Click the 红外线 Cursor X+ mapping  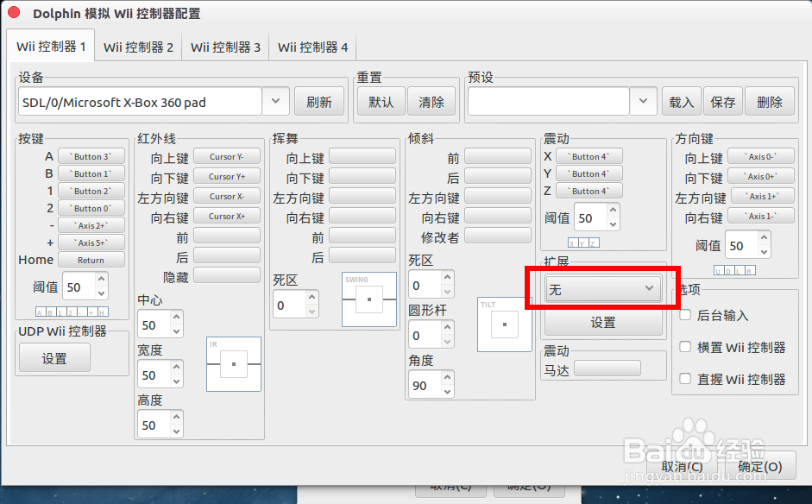[227, 216]
